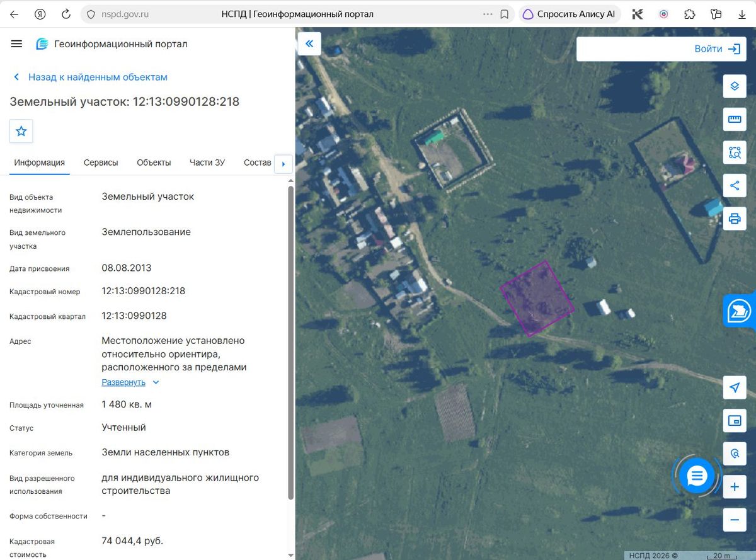Click cadastral quarter value 12:13:0990128
This screenshot has height=560, width=756.
click(x=134, y=316)
